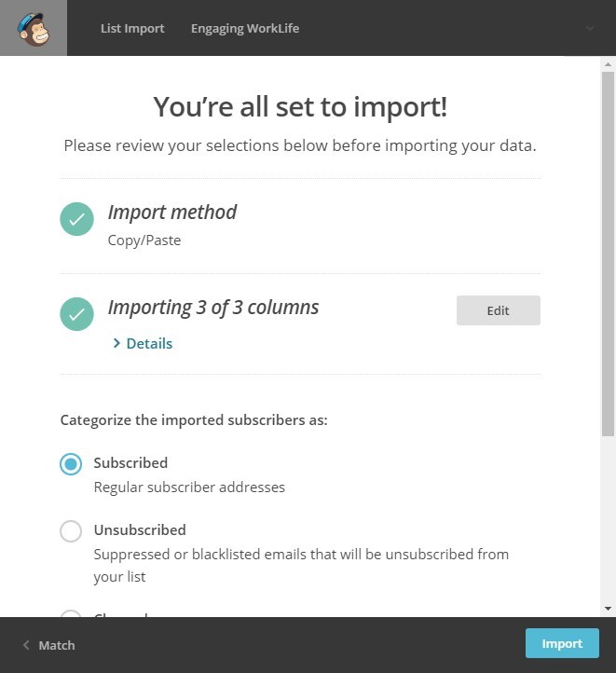The height and width of the screenshot is (673, 616).
Task: Click the Edit button for columns
Action: (x=498, y=310)
